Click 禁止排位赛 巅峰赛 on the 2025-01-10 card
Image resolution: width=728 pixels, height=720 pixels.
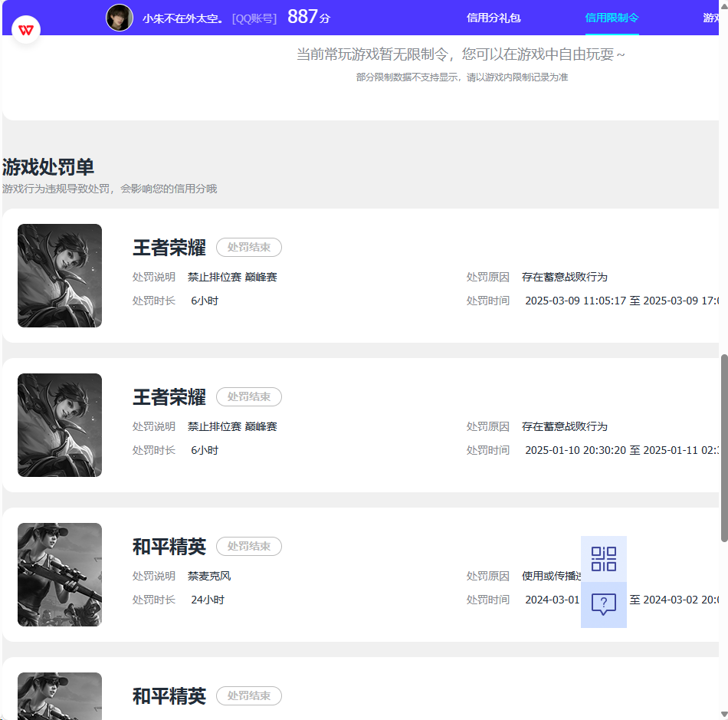[232, 426]
